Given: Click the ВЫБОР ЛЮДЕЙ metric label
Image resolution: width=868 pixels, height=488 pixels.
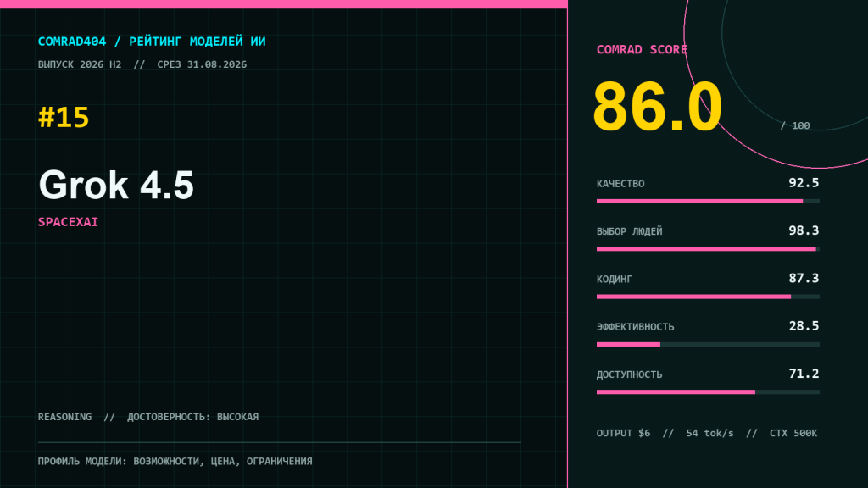Looking at the screenshot, I should 630,231.
